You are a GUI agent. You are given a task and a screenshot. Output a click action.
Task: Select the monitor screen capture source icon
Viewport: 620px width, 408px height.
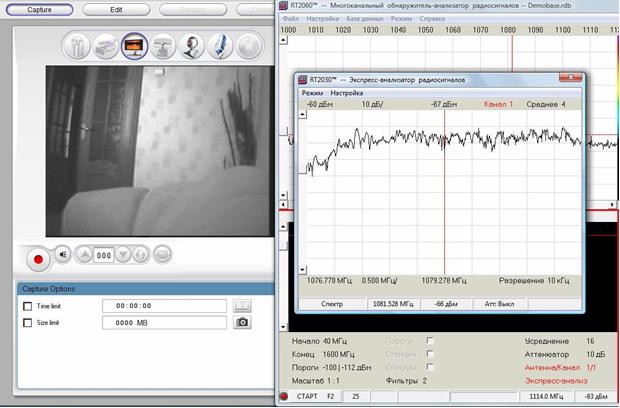click(x=134, y=46)
